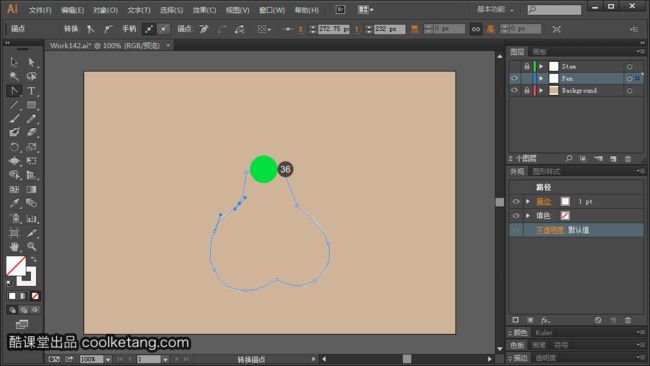Expand the Stem layer triangle

pyautogui.click(x=541, y=66)
